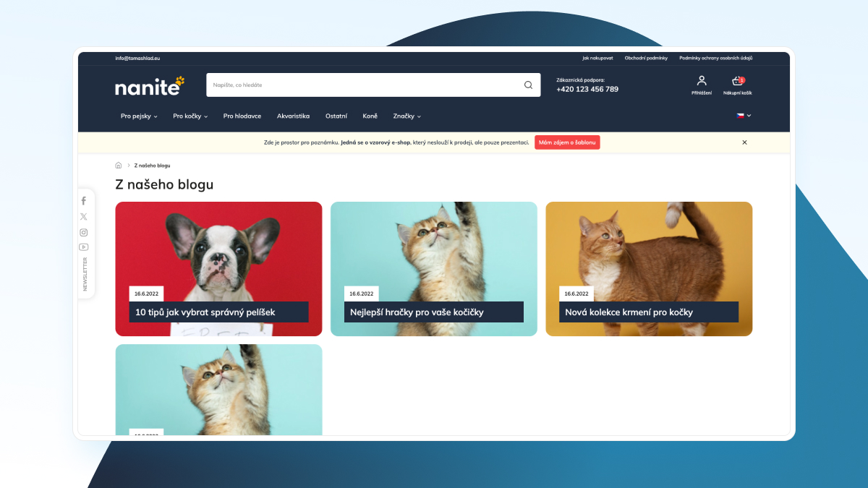
Task: Expand the Značky menu
Action: [407, 116]
